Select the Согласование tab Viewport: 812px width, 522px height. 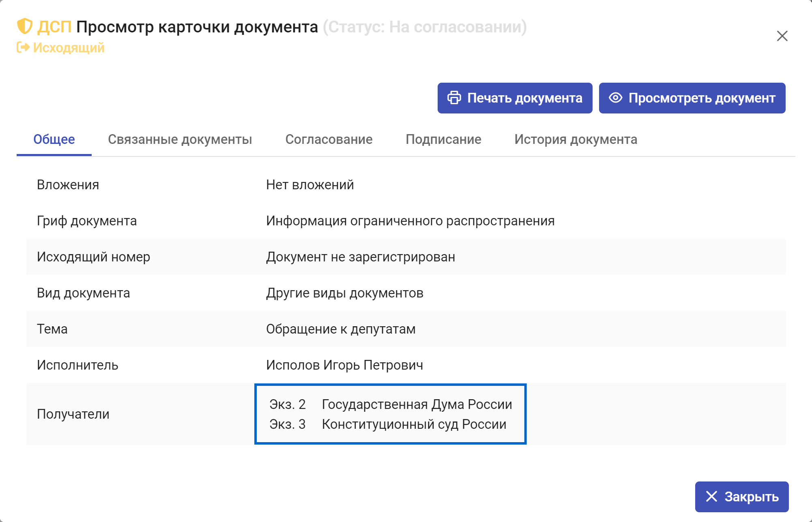pos(327,139)
